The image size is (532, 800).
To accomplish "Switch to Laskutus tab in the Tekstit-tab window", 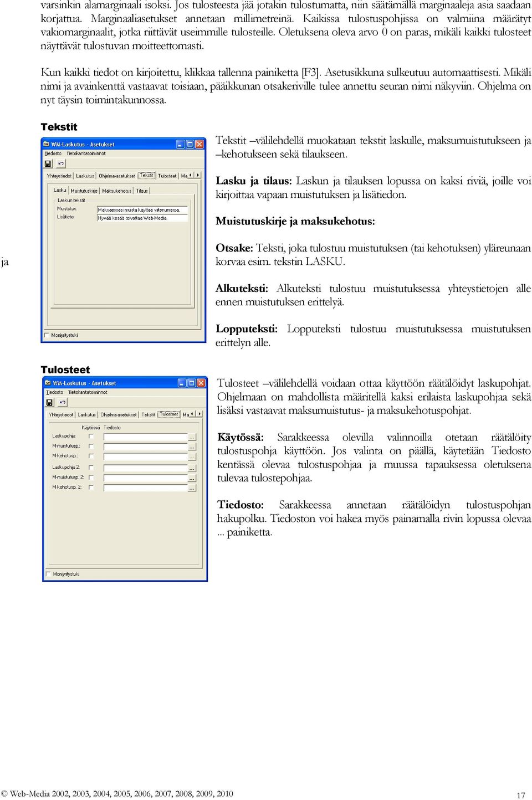I will pyautogui.click(x=85, y=176).
